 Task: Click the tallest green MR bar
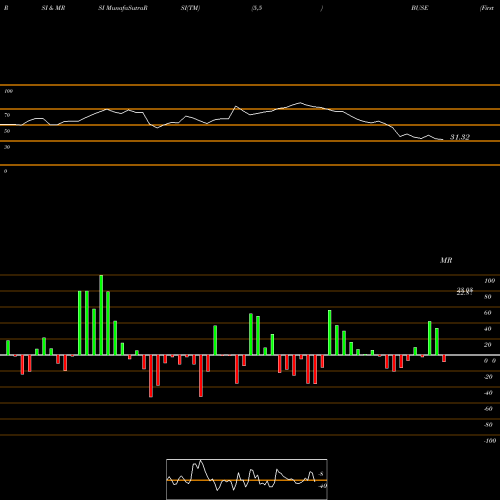(101, 315)
